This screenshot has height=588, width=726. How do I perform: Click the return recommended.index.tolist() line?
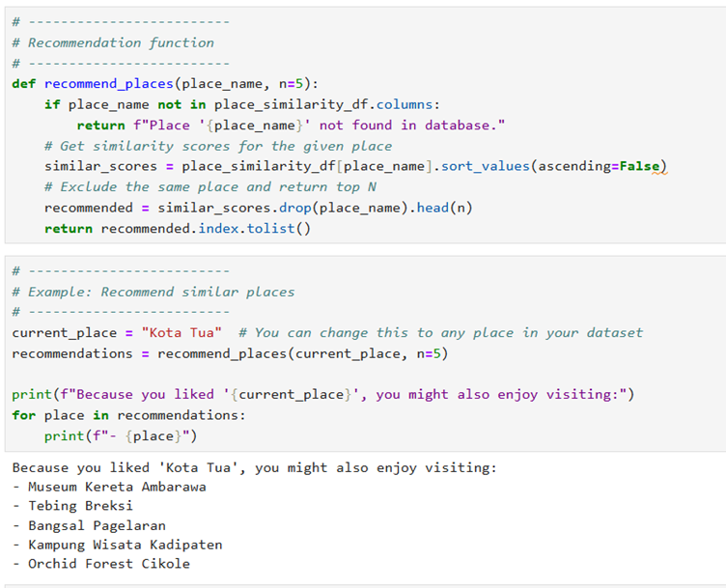click(178, 229)
